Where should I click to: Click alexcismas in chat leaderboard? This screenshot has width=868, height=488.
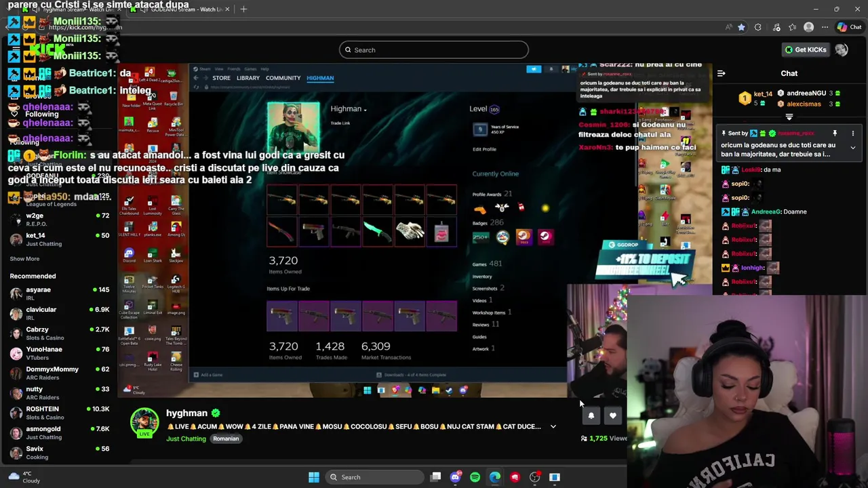(804, 104)
